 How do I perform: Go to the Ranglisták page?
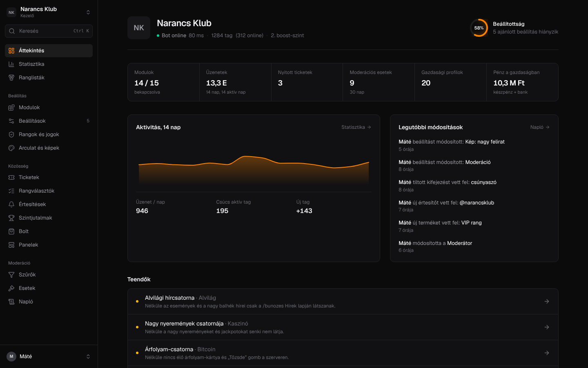pyautogui.click(x=49, y=78)
